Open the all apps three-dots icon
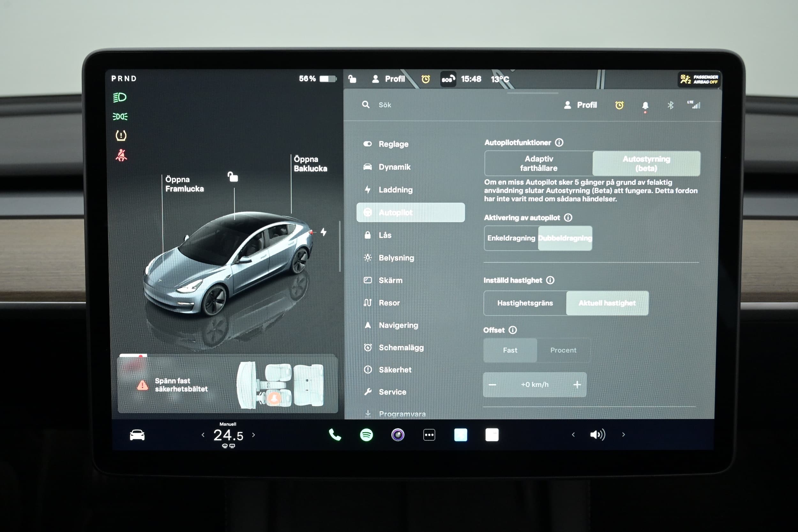This screenshot has width=798, height=532. [x=429, y=435]
